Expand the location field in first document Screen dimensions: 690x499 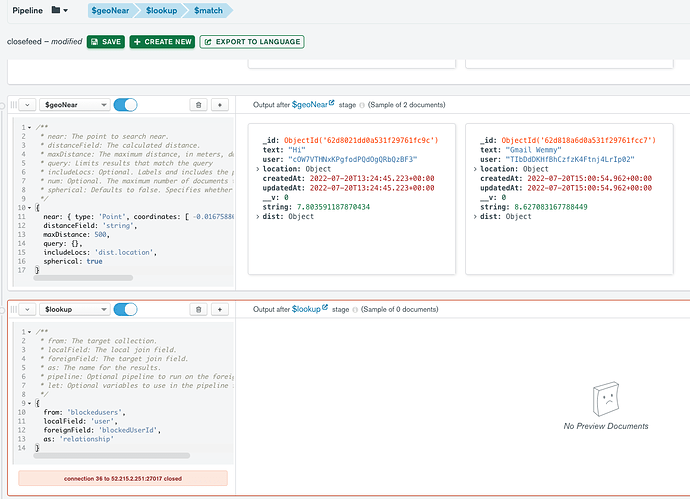(260, 169)
